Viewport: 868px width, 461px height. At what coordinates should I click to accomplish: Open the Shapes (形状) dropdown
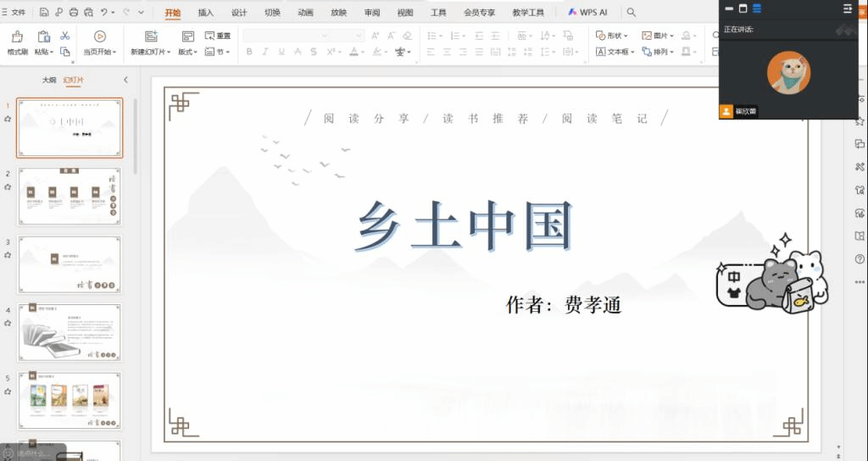click(x=612, y=36)
